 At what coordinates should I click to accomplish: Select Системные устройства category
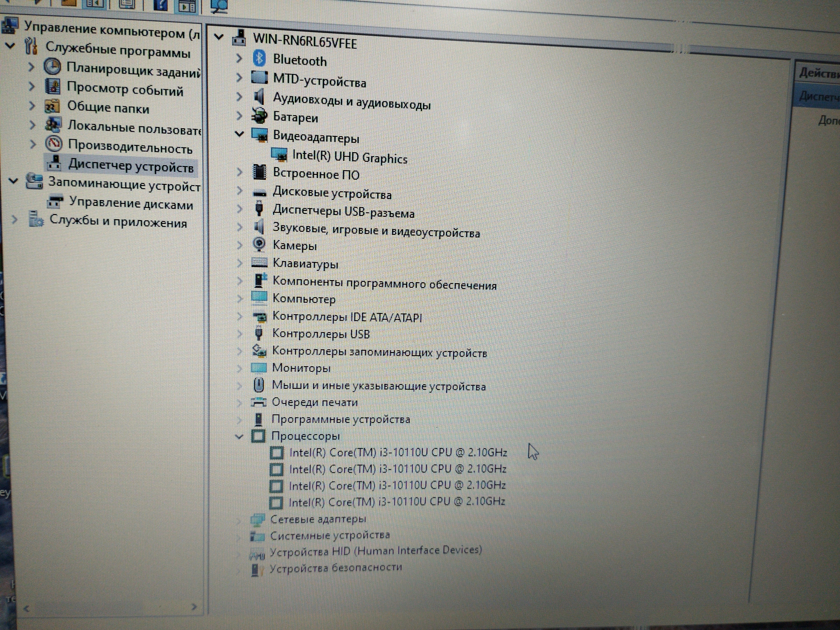(x=330, y=535)
